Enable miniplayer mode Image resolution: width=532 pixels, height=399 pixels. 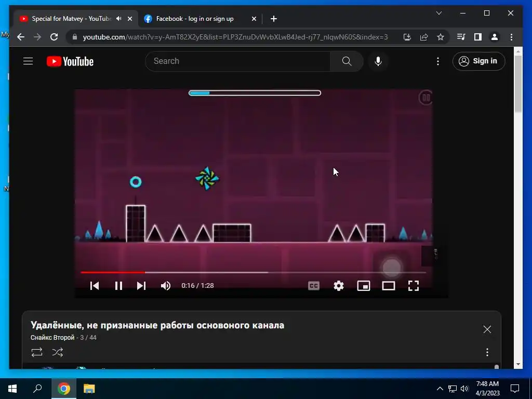pyautogui.click(x=363, y=286)
